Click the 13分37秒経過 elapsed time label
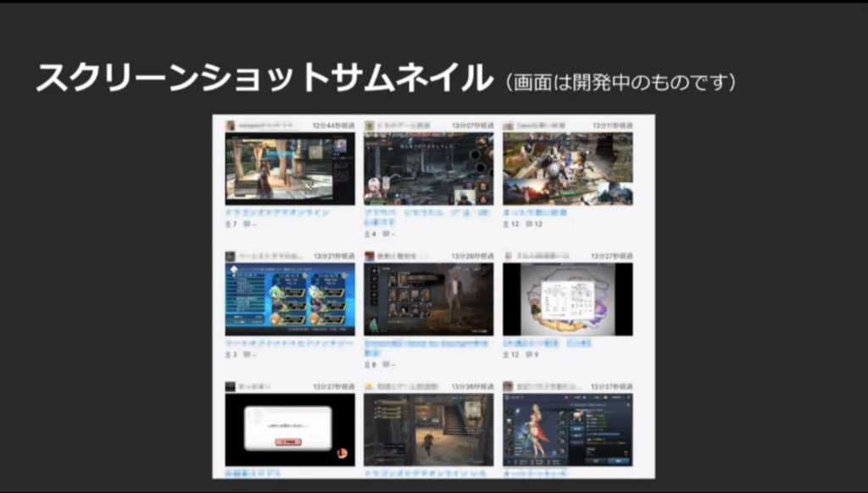This screenshot has height=493, width=868. click(x=612, y=387)
